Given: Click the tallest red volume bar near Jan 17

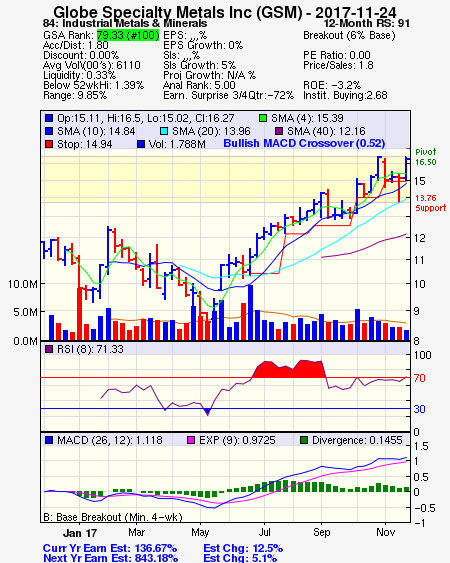Looking at the screenshot, I should [79, 313].
